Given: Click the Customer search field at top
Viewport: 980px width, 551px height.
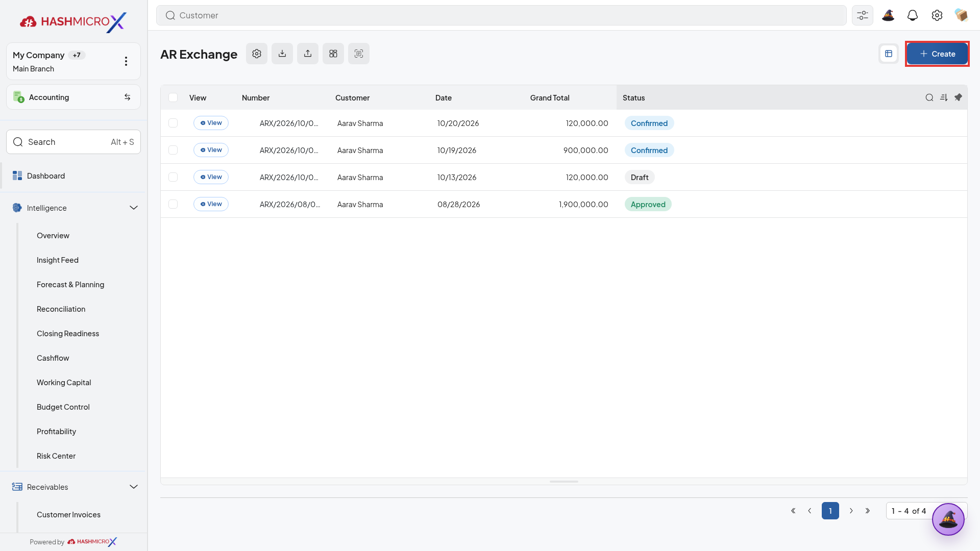Looking at the screenshot, I should 501,15.
